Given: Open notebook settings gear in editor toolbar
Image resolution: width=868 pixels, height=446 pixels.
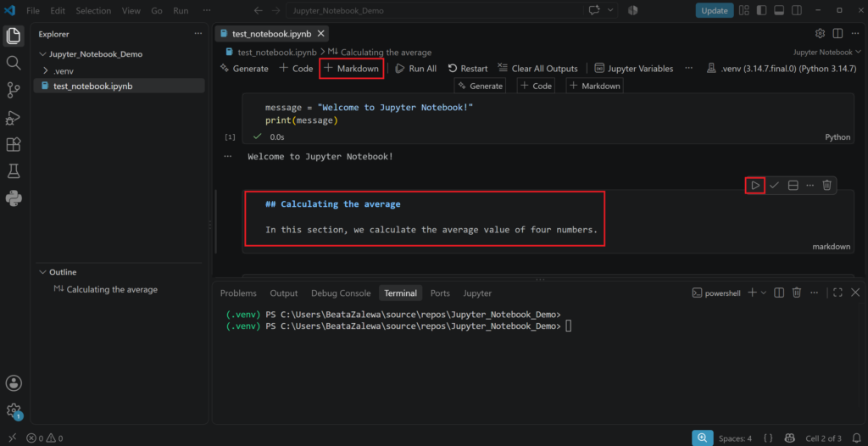Looking at the screenshot, I should [820, 34].
